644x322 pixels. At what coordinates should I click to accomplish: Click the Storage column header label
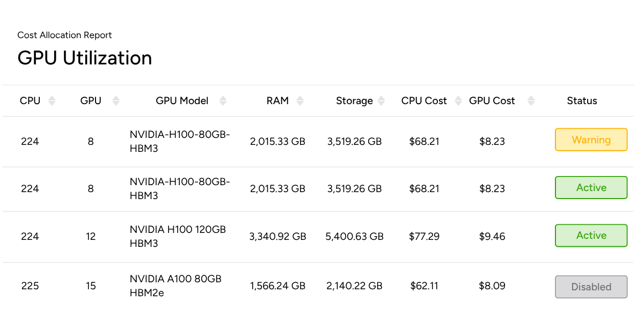tap(354, 101)
